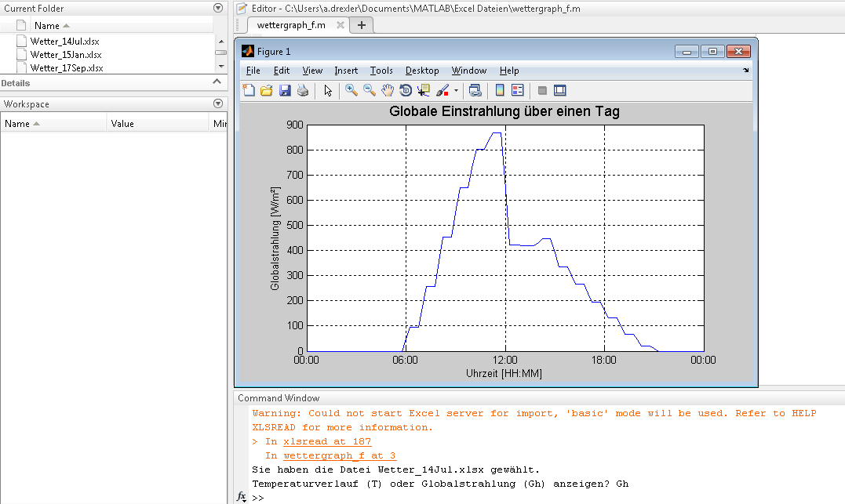
Task: Click the Current Folder file list scrollbar
Action: [x=220, y=53]
